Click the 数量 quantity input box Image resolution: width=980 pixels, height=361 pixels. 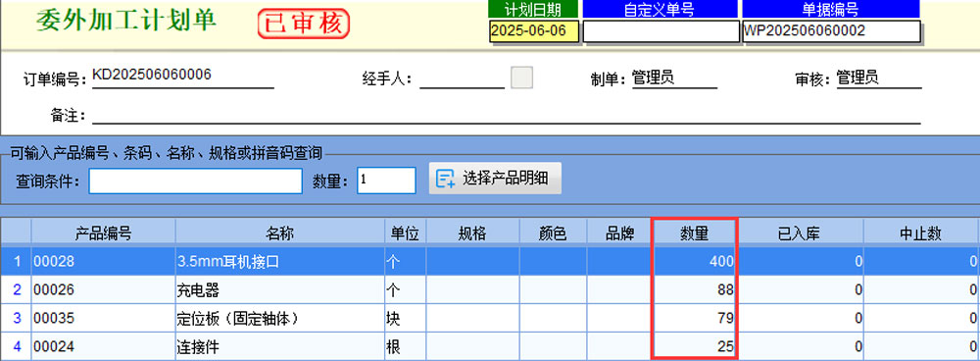pyautogui.click(x=386, y=180)
